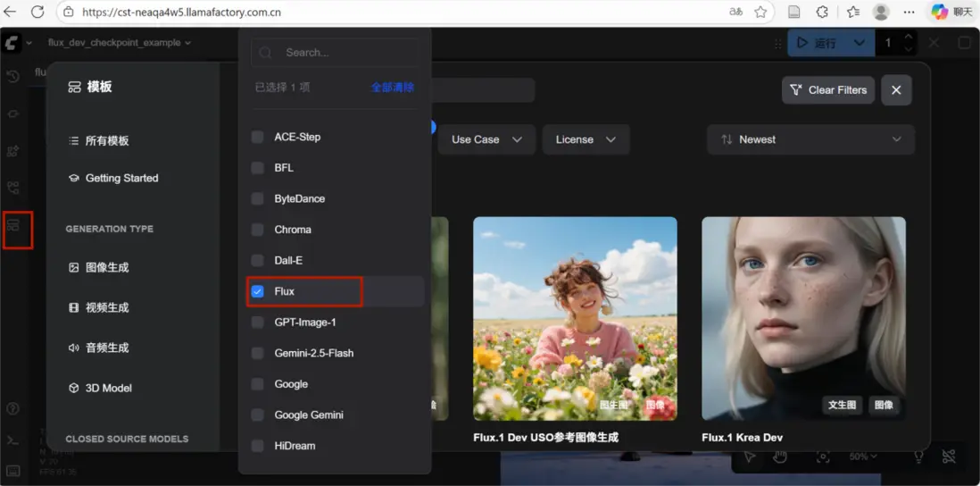
Task: Open the model library sidebar icon
Action: pyautogui.click(x=12, y=151)
